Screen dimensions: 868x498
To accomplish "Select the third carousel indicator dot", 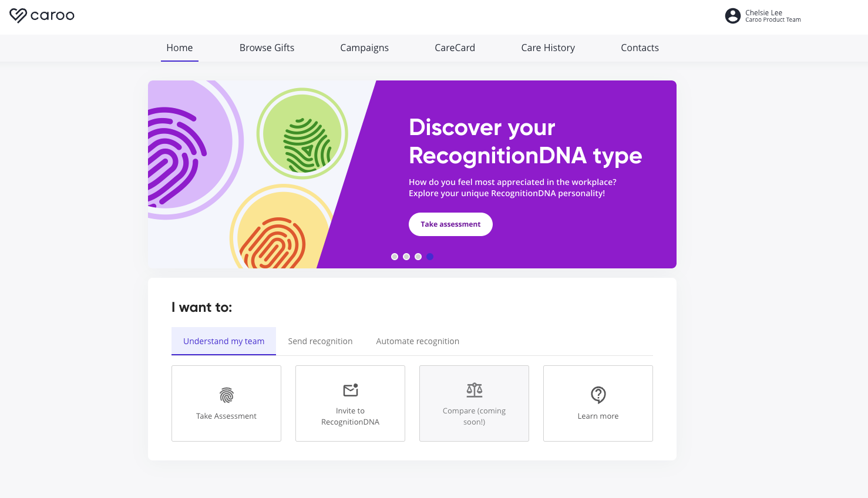I will 418,257.
